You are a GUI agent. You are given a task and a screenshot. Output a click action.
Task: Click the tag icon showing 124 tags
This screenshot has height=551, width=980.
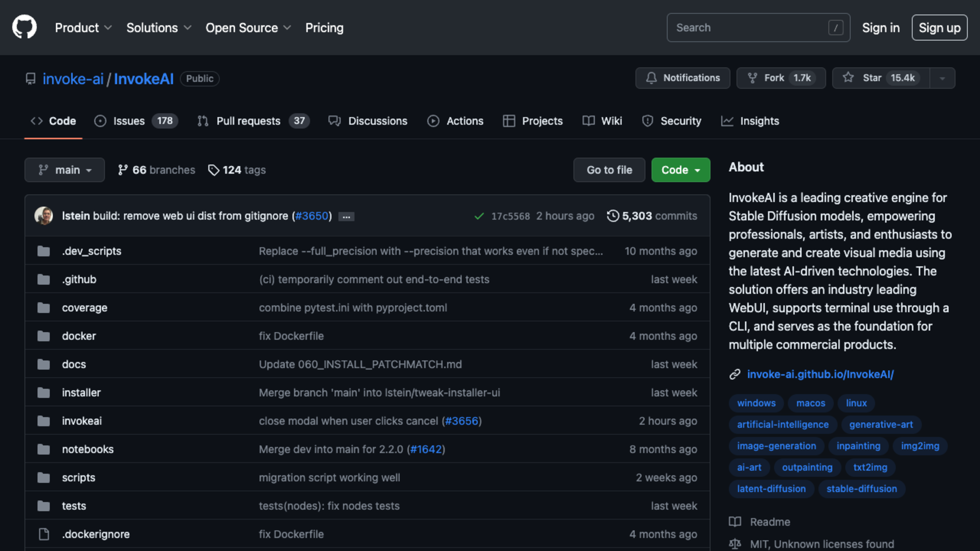[x=214, y=170]
